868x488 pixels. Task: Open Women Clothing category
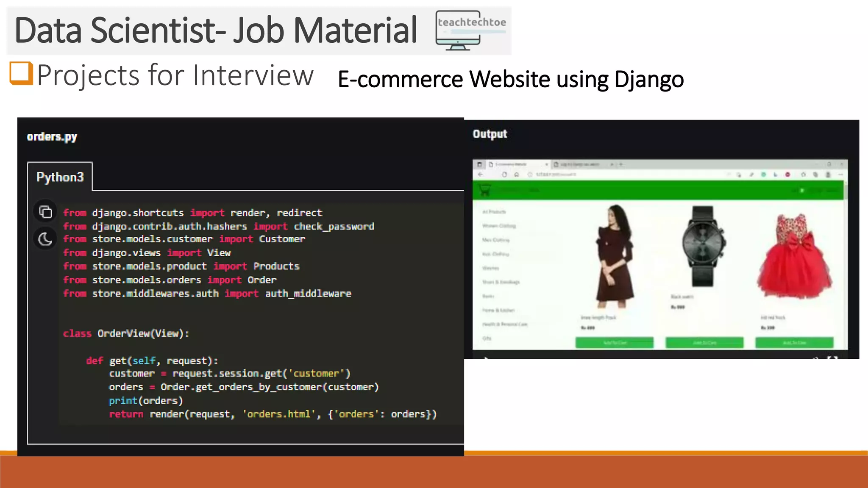click(x=499, y=226)
